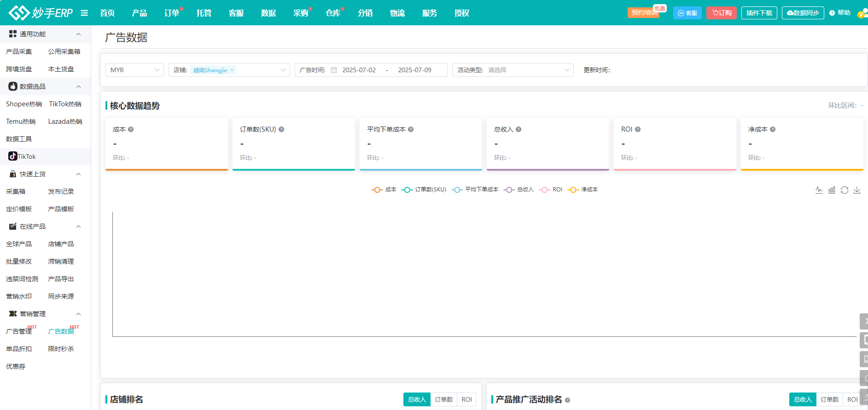Click the red 订购 button

tap(722, 13)
